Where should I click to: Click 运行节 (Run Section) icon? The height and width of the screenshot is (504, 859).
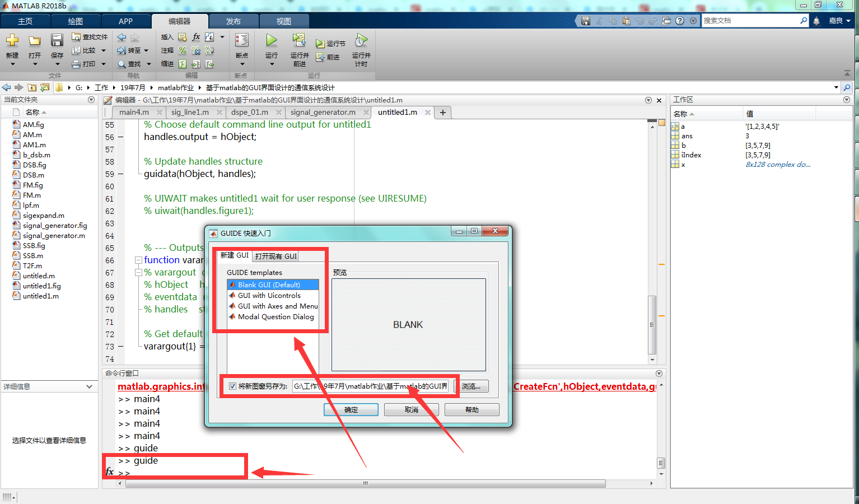[320, 44]
